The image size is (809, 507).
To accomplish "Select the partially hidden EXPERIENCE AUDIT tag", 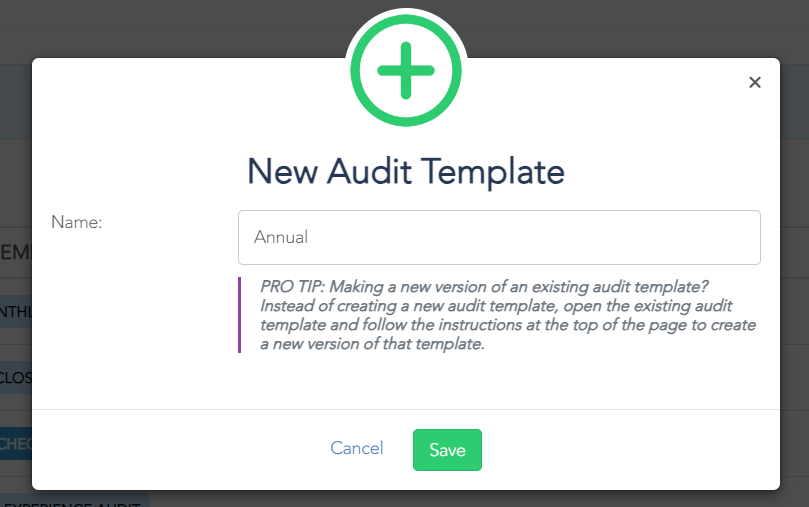I will coord(75,501).
